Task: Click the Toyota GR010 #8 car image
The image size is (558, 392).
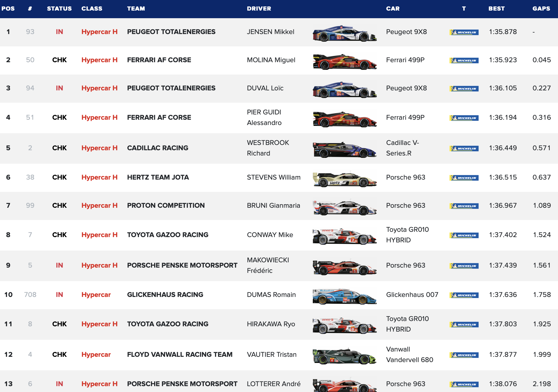Action: click(x=344, y=325)
